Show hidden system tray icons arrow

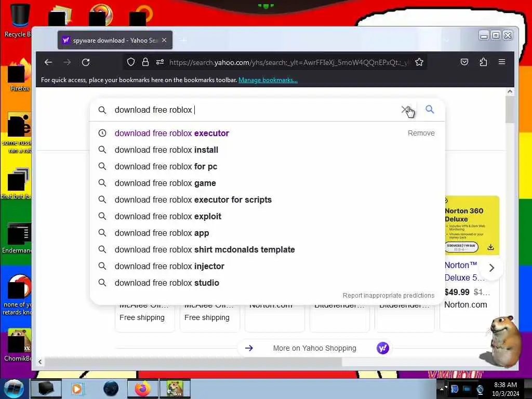(442, 389)
